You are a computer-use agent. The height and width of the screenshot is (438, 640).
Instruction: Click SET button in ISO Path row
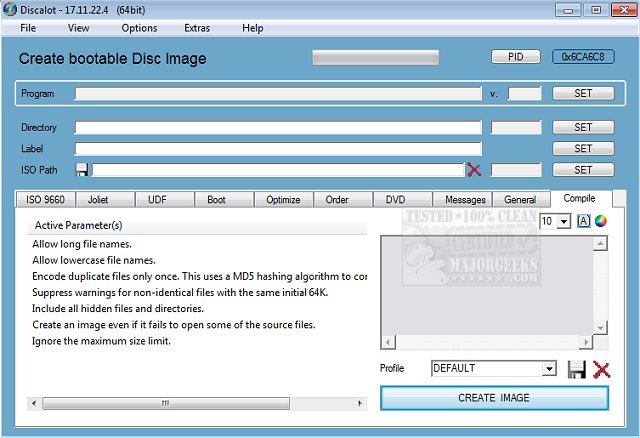point(583,170)
